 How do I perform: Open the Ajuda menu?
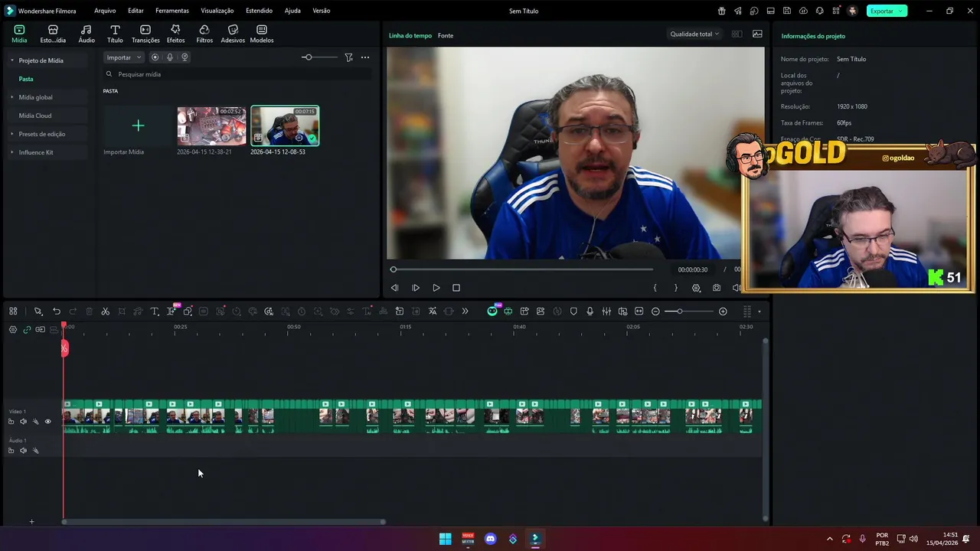coord(292,11)
